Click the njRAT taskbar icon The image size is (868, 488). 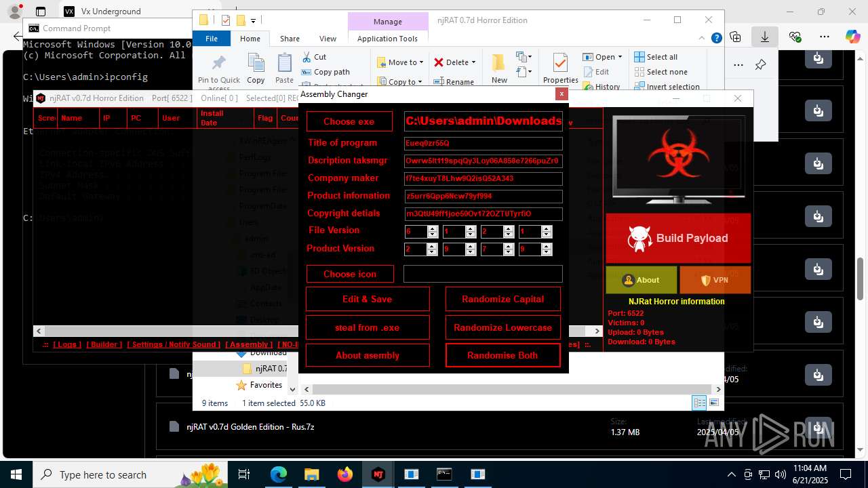pos(378,474)
